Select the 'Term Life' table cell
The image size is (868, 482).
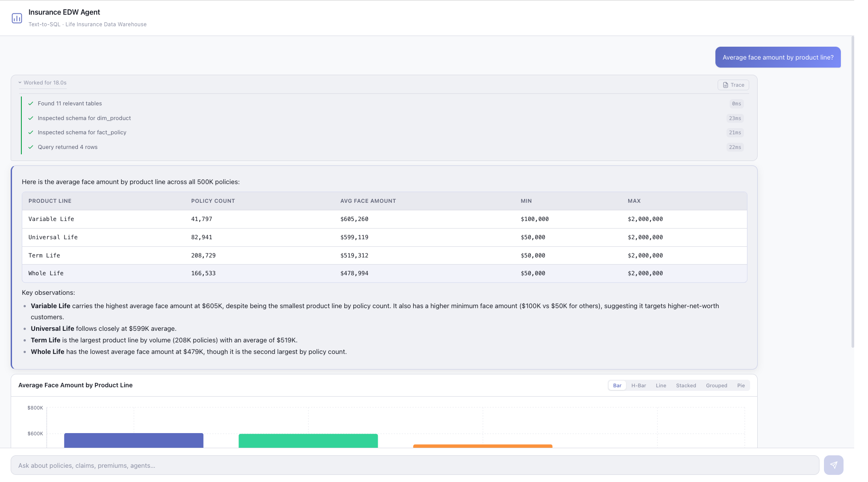coord(44,256)
